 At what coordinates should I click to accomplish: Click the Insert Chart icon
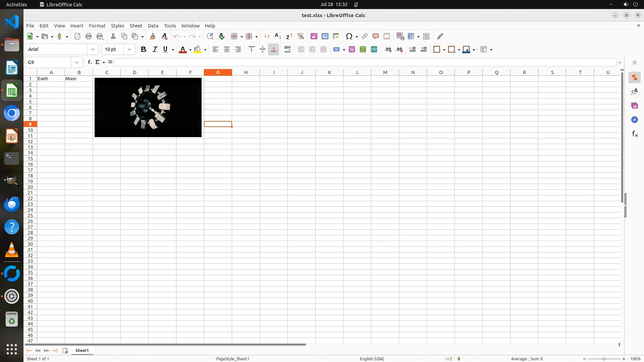[x=325, y=36]
